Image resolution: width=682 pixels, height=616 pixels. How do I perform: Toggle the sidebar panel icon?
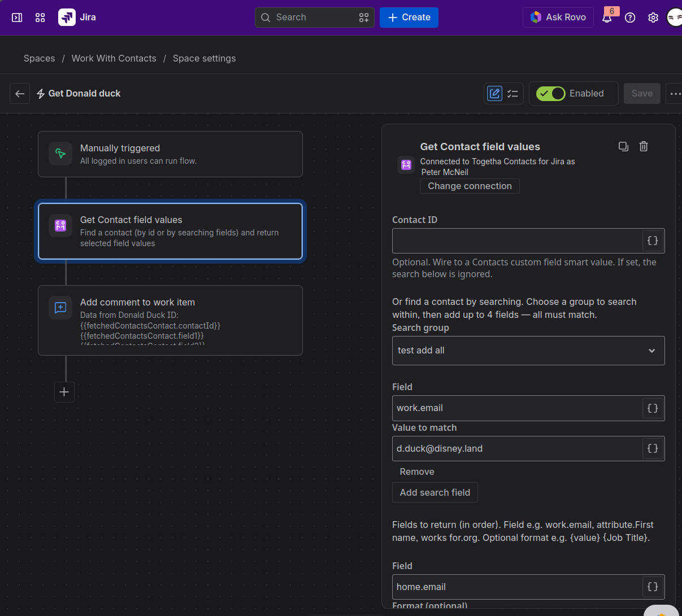17,18
